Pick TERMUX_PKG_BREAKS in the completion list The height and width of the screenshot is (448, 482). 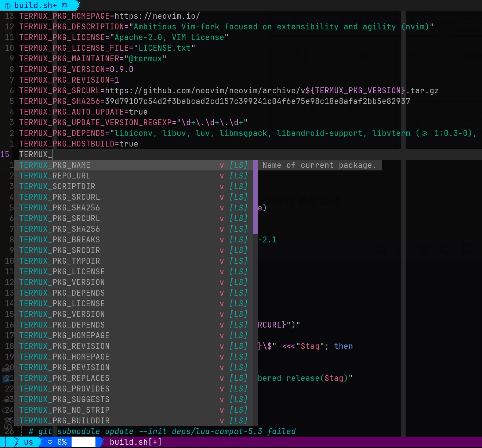click(x=59, y=240)
